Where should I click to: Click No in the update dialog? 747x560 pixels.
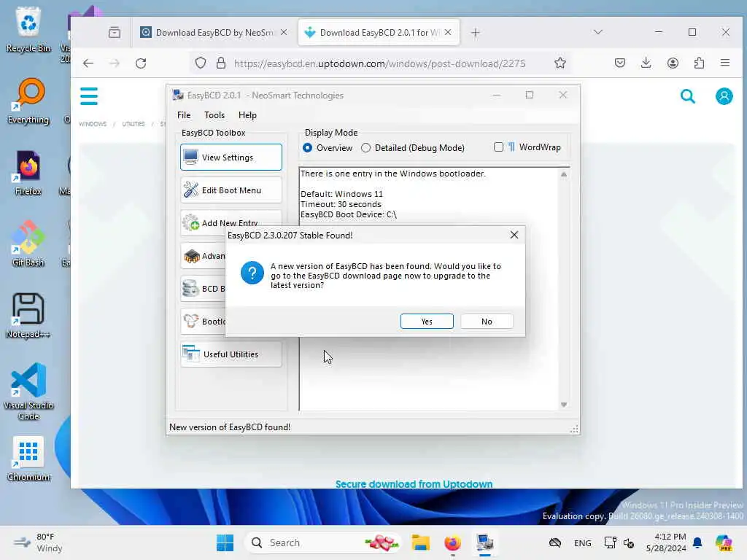(x=487, y=322)
